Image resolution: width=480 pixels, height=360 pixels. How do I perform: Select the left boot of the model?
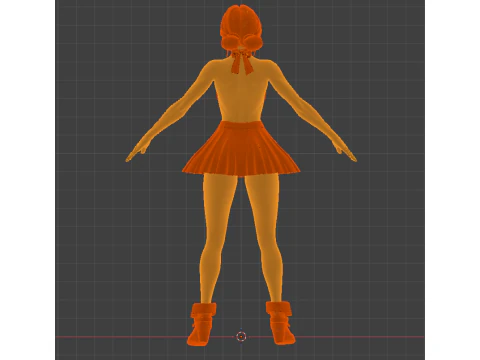[202, 324]
